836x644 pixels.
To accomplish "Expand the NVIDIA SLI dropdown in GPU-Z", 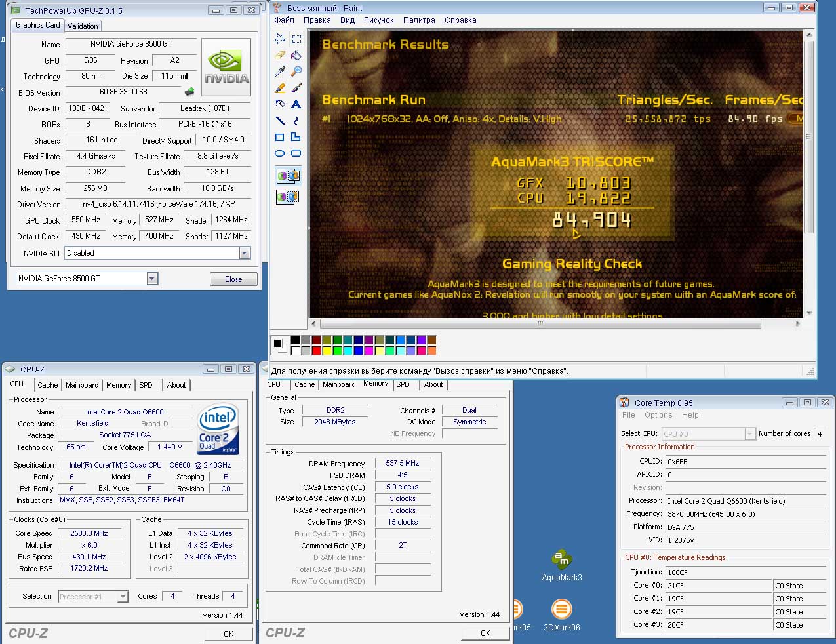I will click(x=245, y=253).
